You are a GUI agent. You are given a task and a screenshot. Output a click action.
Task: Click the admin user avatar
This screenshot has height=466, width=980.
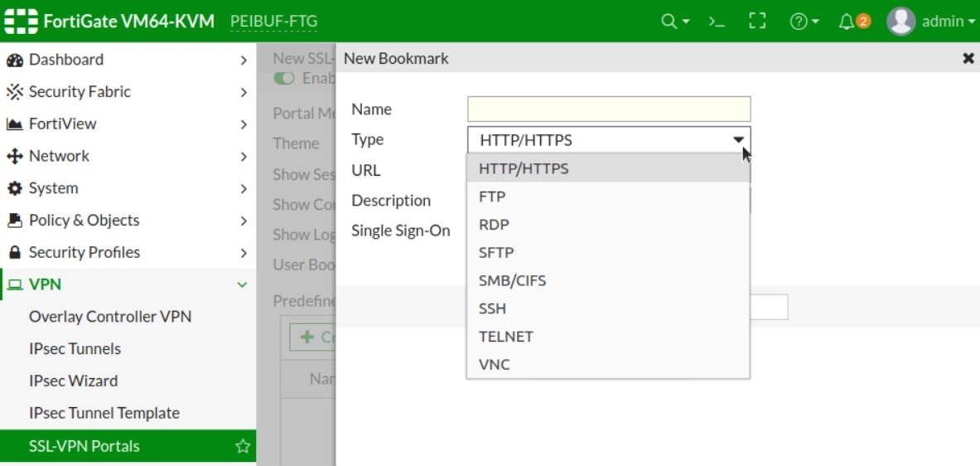click(900, 22)
